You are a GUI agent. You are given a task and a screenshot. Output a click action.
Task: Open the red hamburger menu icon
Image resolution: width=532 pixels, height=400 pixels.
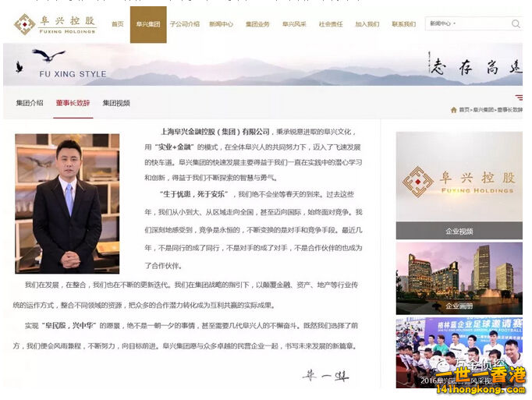[x=519, y=97]
